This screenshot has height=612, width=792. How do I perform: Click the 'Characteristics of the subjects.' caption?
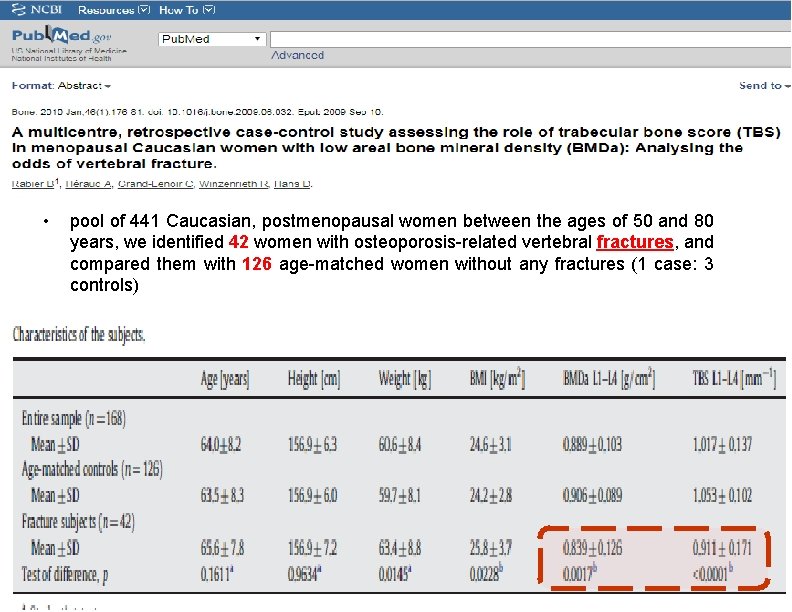point(79,334)
